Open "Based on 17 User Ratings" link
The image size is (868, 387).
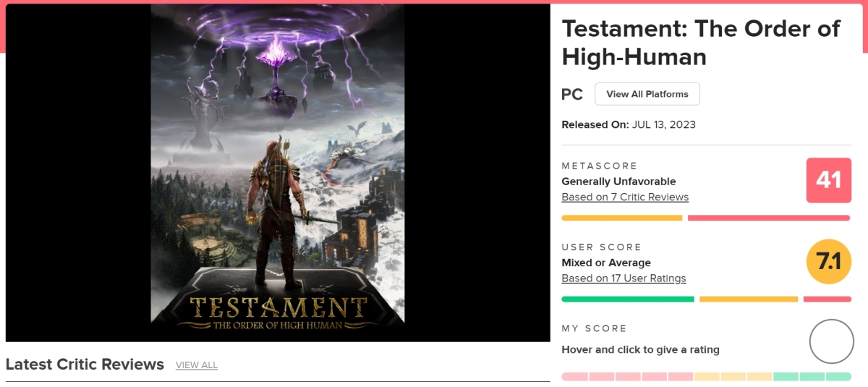click(x=624, y=278)
